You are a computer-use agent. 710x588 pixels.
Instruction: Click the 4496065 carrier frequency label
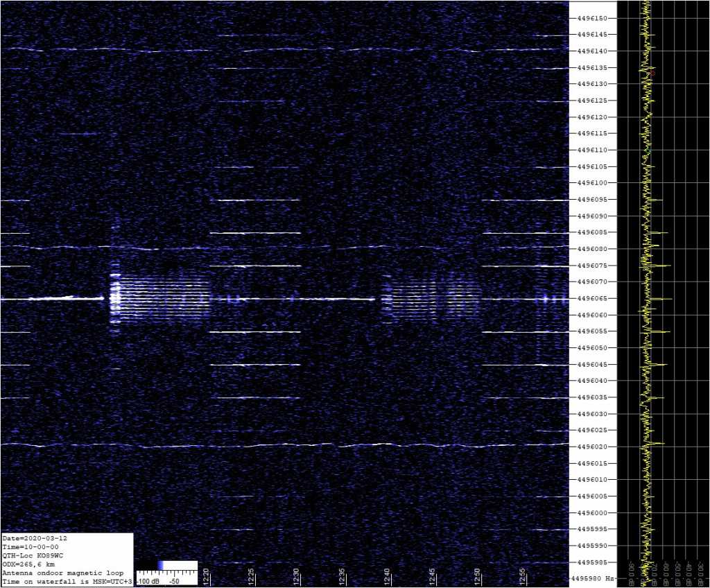pyautogui.click(x=592, y=299)
